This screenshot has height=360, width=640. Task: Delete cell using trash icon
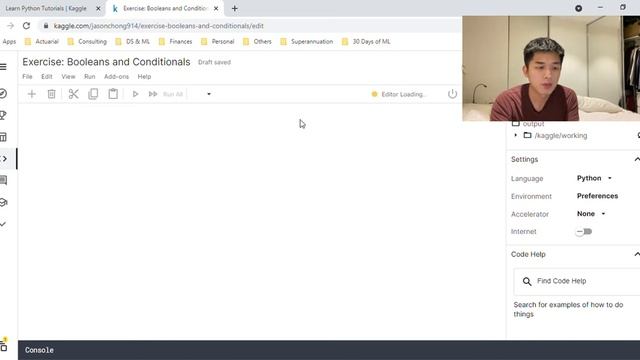pyautogui.click(x=51, y=94)
